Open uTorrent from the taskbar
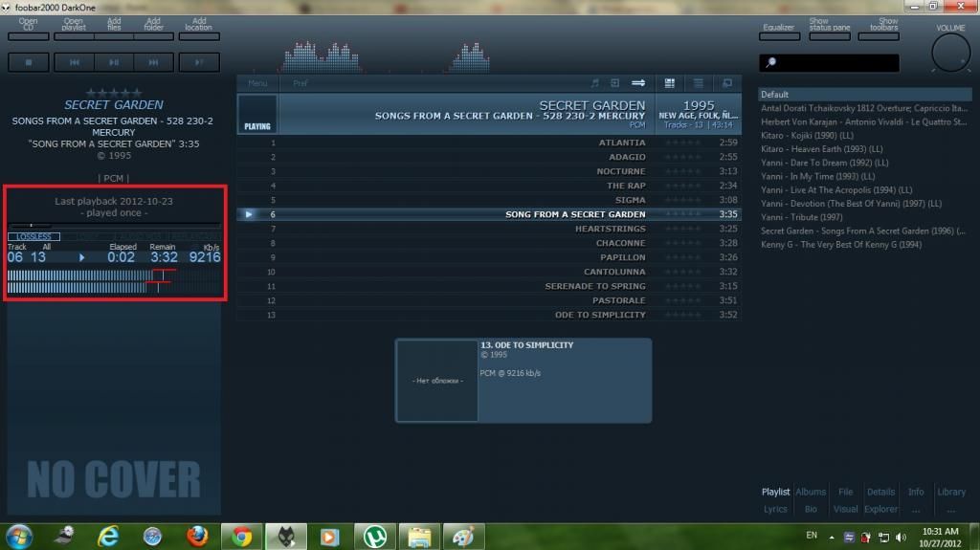 [x=375, y=537]
